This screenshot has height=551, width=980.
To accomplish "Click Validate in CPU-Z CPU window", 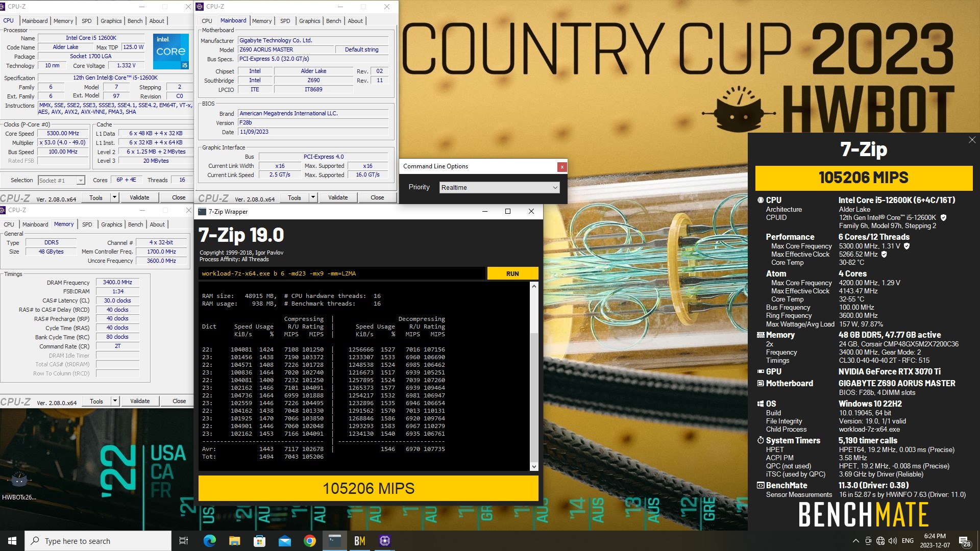I will 139,197.
